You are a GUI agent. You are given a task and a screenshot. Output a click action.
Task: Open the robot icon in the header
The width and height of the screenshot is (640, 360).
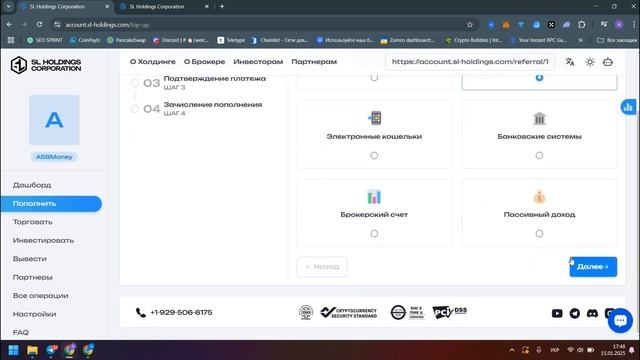point(608,62)
